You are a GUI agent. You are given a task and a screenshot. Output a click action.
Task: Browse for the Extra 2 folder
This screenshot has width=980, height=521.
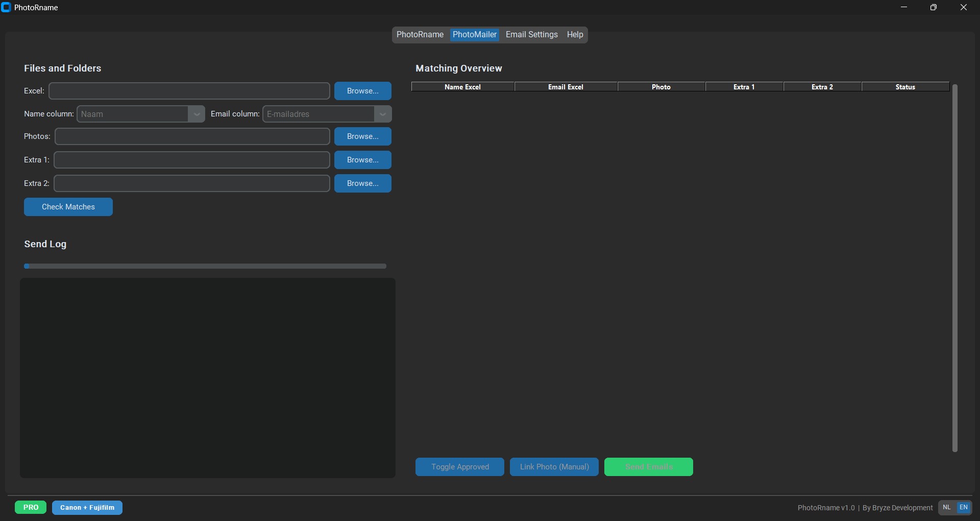pyautogui.click(x=362, y=183)
